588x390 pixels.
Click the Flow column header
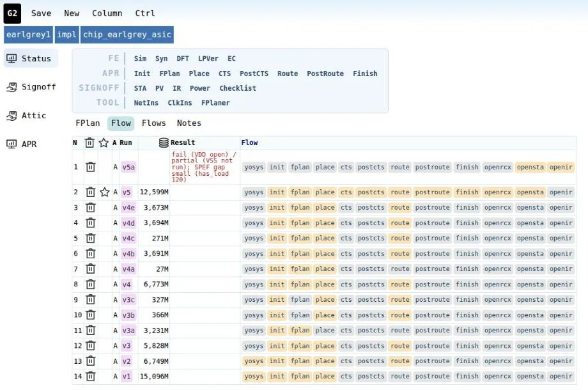(249, 143)
